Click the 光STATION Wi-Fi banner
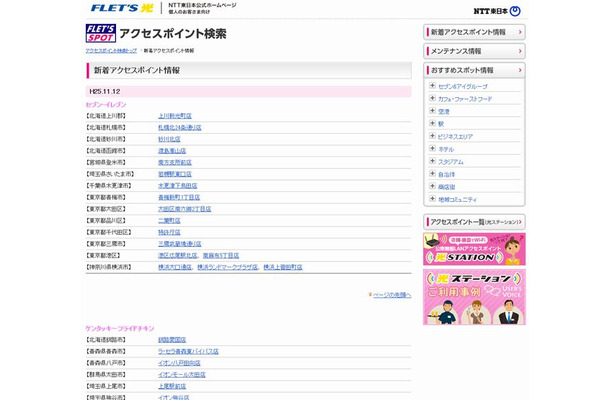 [474, 249]
